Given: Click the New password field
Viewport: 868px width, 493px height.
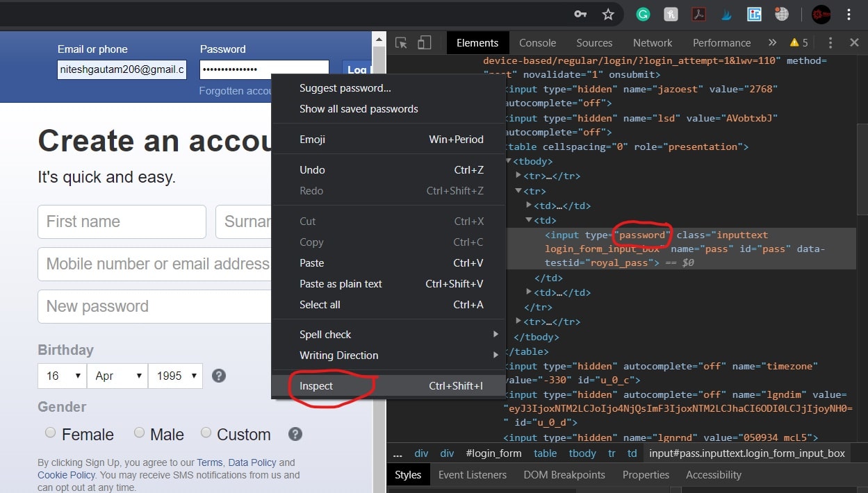Looking at the screenshot, I should pyautogui.click(x=154, y=306).
